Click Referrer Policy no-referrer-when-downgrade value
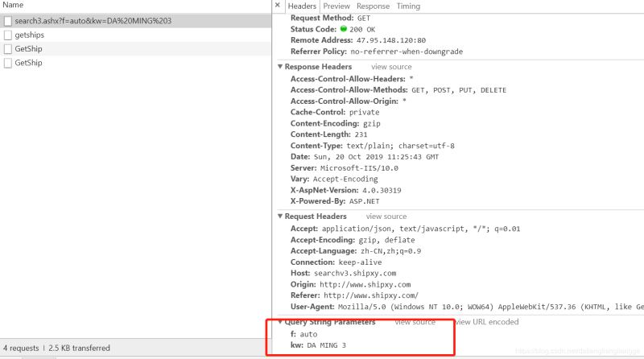 [407, 52]
